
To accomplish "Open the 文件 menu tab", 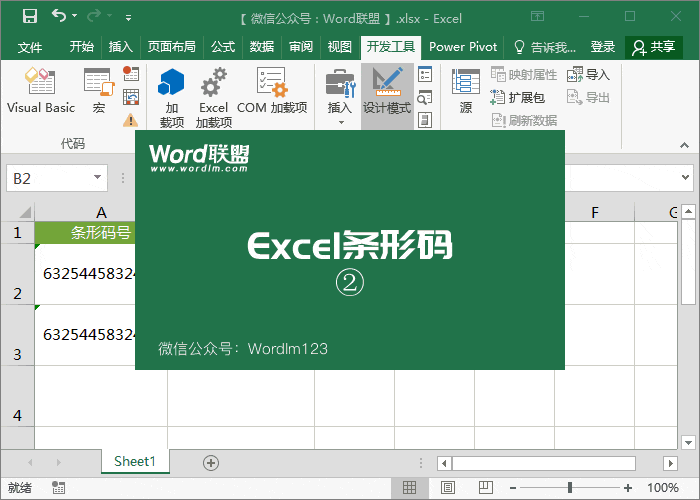I will pos(30,47).
